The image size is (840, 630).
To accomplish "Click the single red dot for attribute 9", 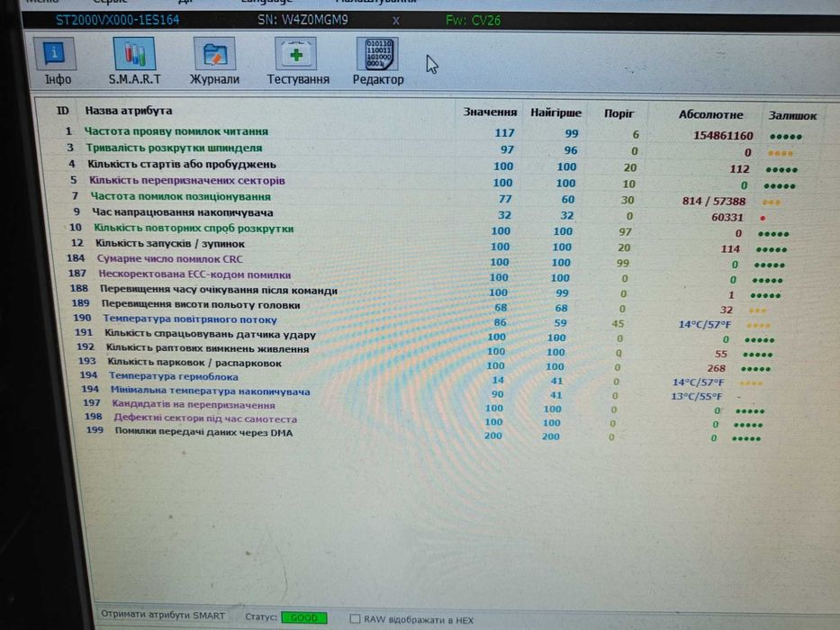I will click(x=763, y=218).
